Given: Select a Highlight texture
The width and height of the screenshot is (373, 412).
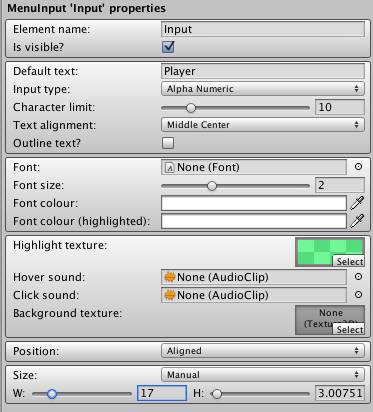Looking at the screenshot, I should point(349,261).
